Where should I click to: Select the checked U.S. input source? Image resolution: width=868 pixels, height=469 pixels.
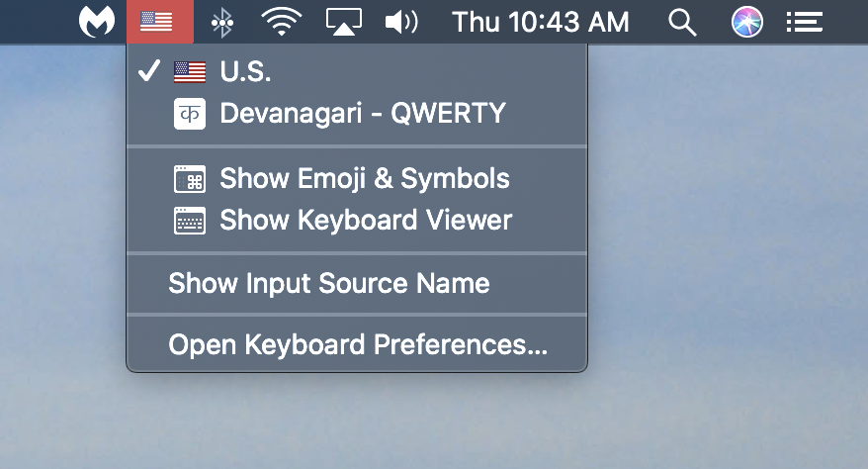click(357, 71)
